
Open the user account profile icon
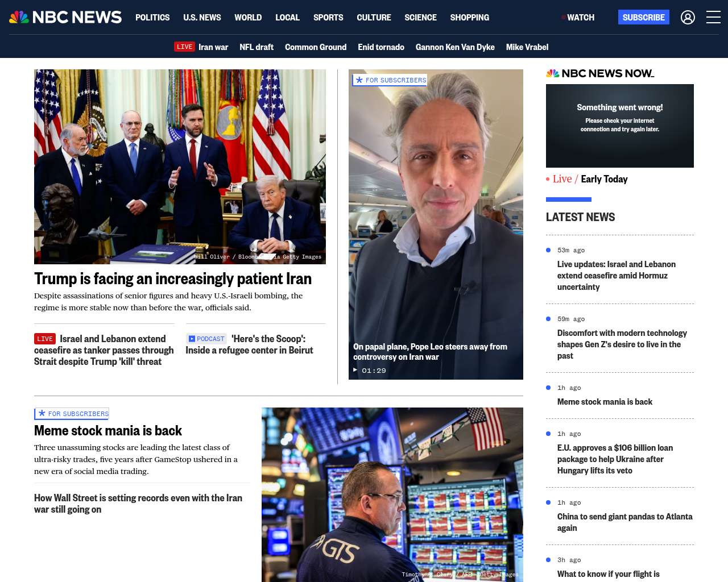(x=688, y=18)
